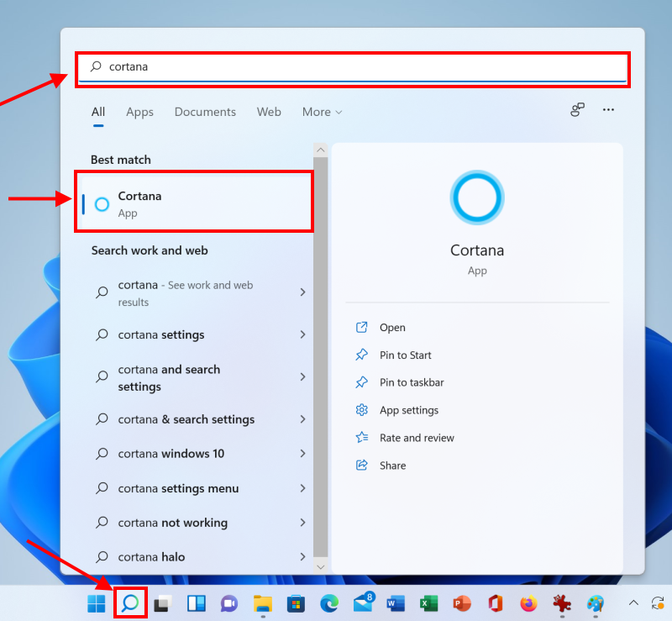672x621 pixels.
Task: Open File Explorer from taskbar
Action: click(263, 603)
